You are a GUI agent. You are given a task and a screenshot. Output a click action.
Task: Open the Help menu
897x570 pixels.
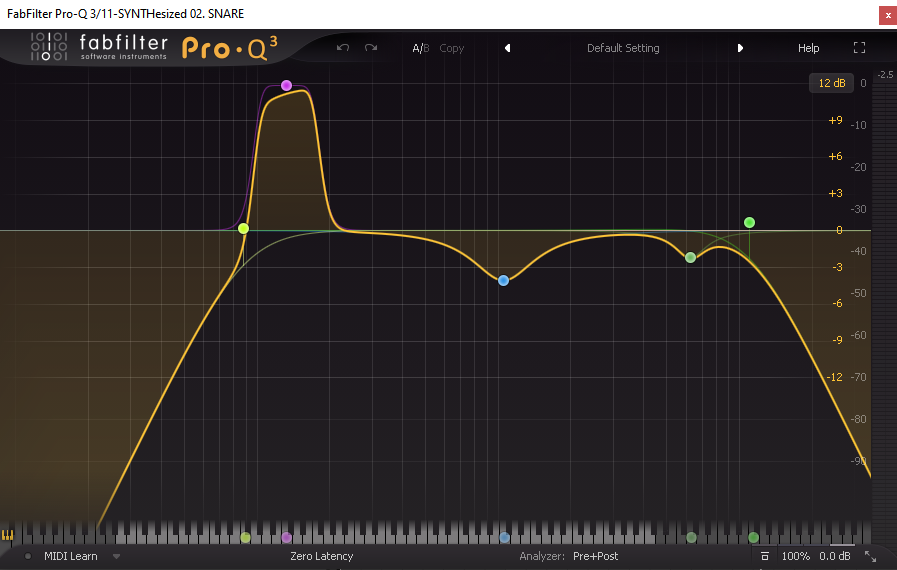point(808,48)
